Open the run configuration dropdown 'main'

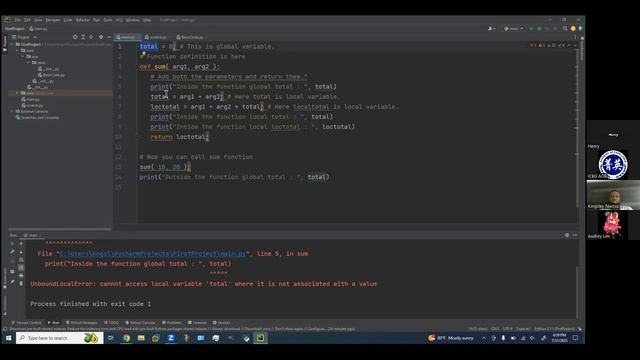point(513,29)
